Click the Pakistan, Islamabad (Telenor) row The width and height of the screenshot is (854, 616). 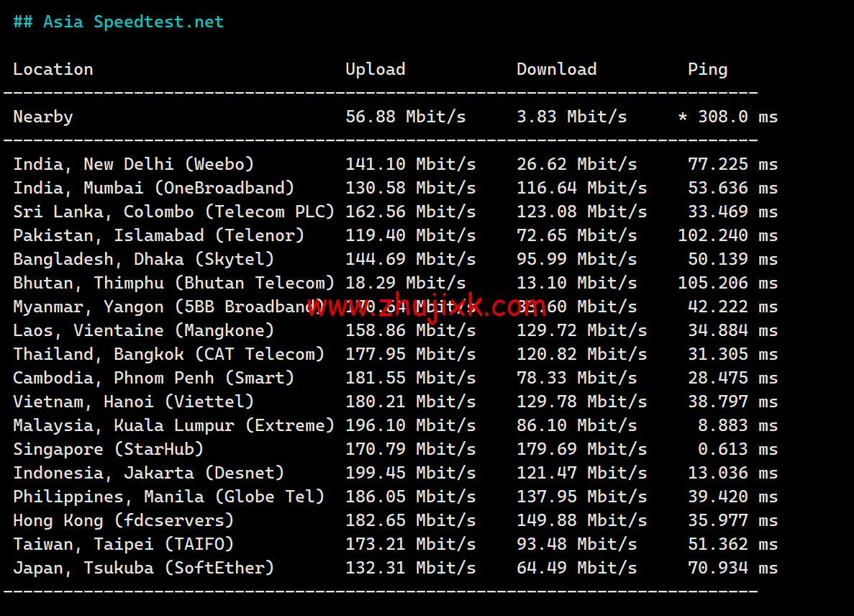click(158, 235)
